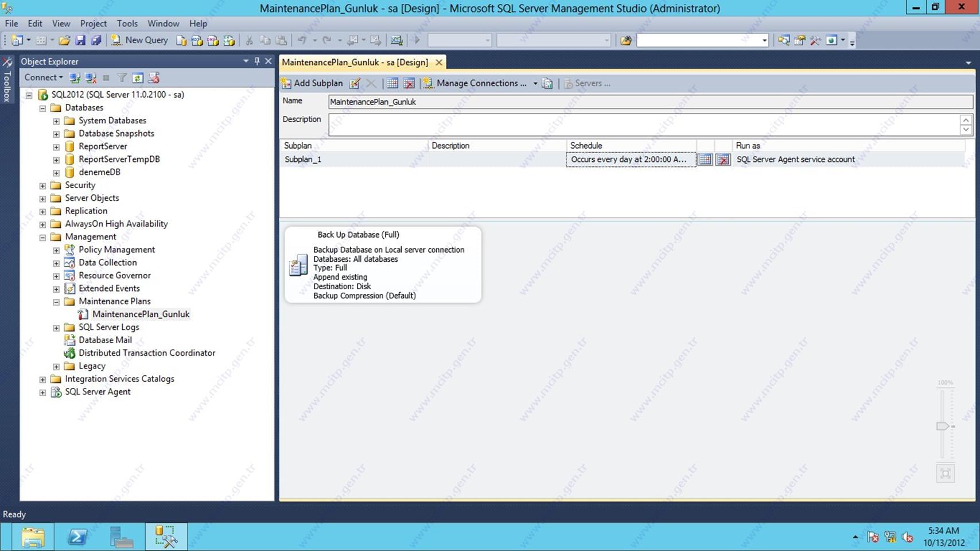Screen dimensions: 980x551
Task: Click the Database Engine Query icon
Action: (181, 40)
